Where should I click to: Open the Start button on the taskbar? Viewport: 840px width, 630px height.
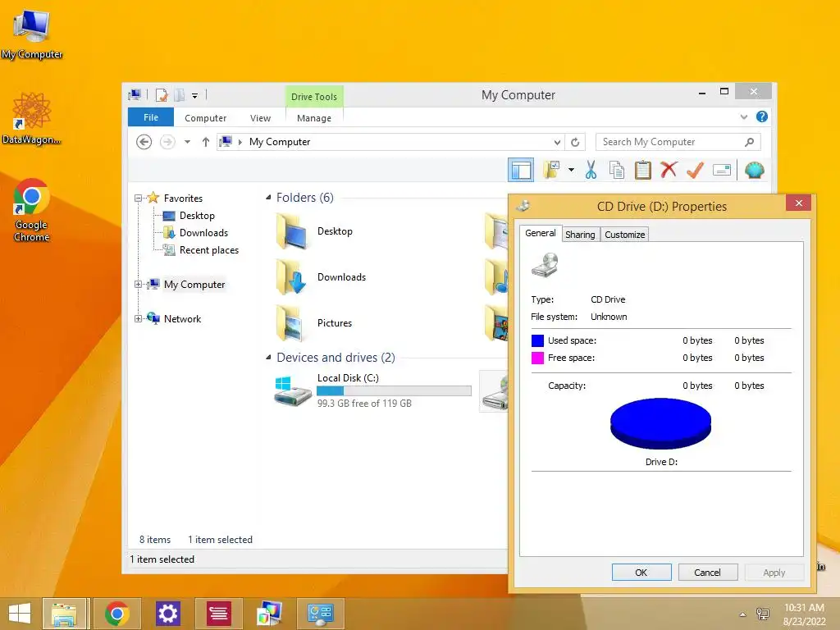[x=20, y=614]
